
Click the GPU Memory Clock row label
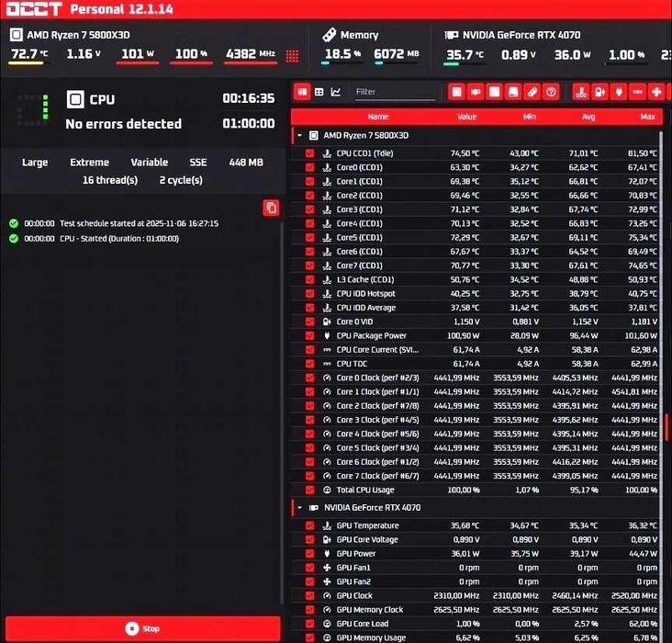point(369,610)
